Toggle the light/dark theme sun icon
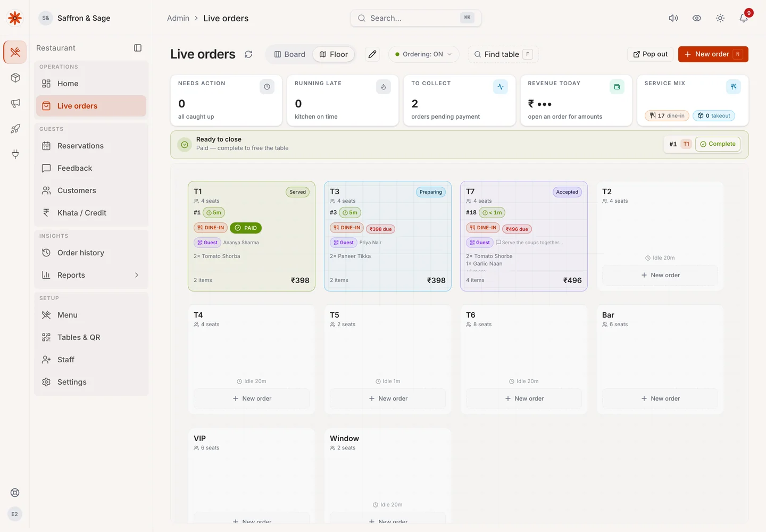The width and height of the screenshot is (766, 532). point(720,18)
